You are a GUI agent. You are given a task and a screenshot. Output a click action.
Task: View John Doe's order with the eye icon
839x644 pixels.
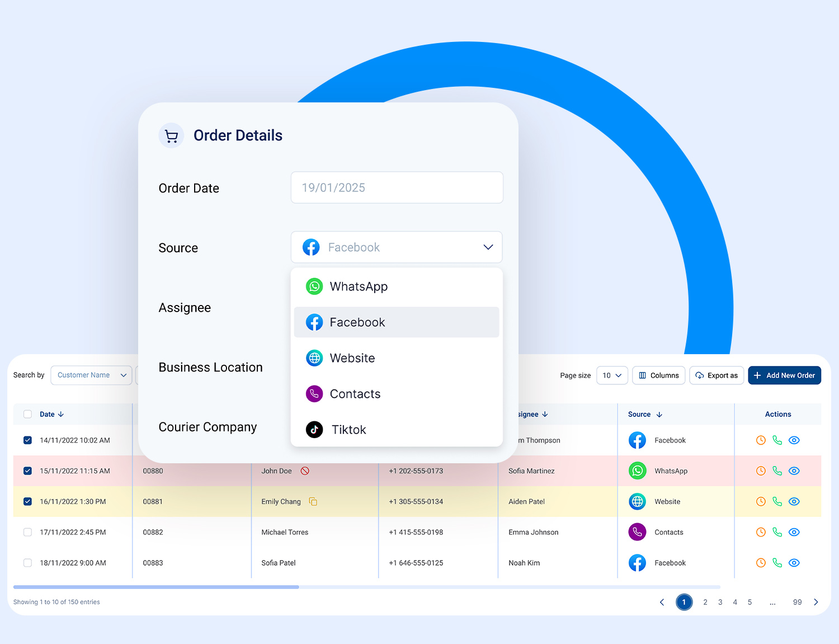click(794, 471)
